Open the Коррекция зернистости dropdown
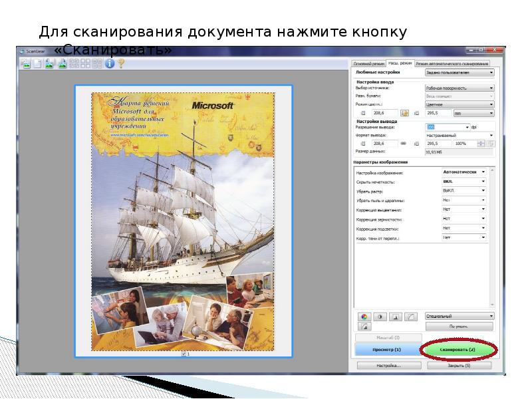Screen dimensions: 532x399 464,219
